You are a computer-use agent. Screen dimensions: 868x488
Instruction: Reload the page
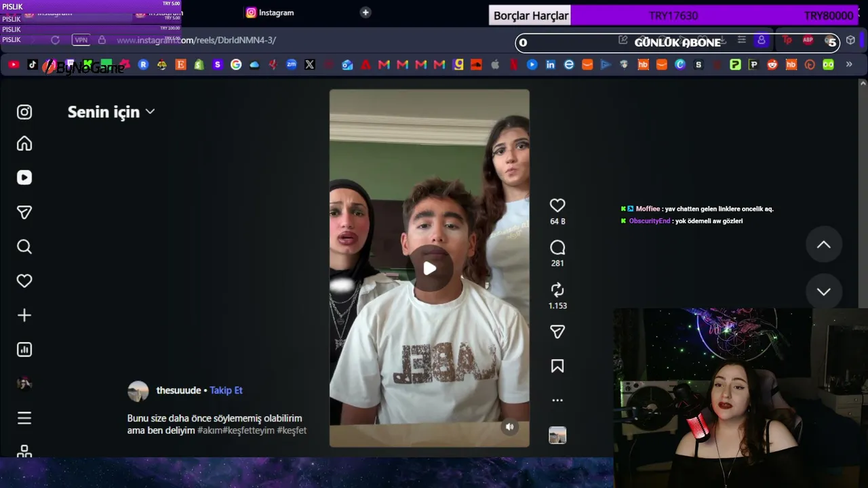55,40
